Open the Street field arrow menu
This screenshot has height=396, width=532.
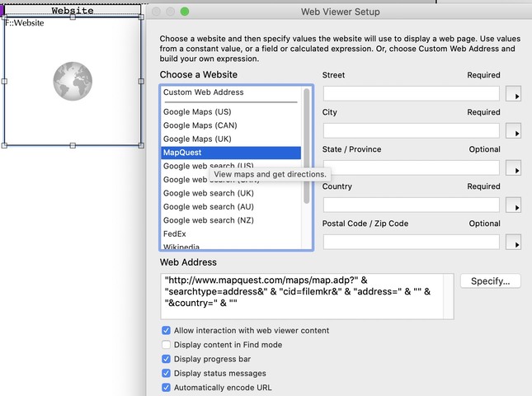(512, 95)
